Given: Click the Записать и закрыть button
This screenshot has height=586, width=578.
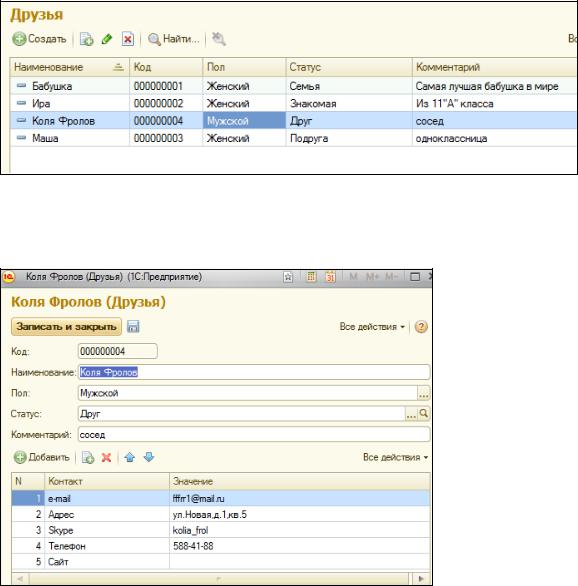Looking at the screenshot, I should pos(67,327).
